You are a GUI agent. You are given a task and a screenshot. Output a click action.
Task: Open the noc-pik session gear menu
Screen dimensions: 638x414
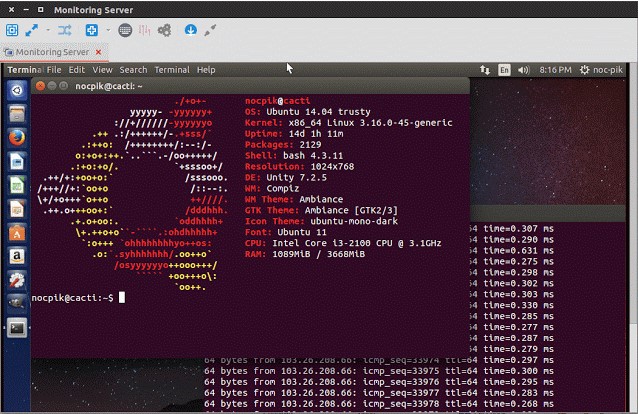pyautogui.click(x=601, y=70)
